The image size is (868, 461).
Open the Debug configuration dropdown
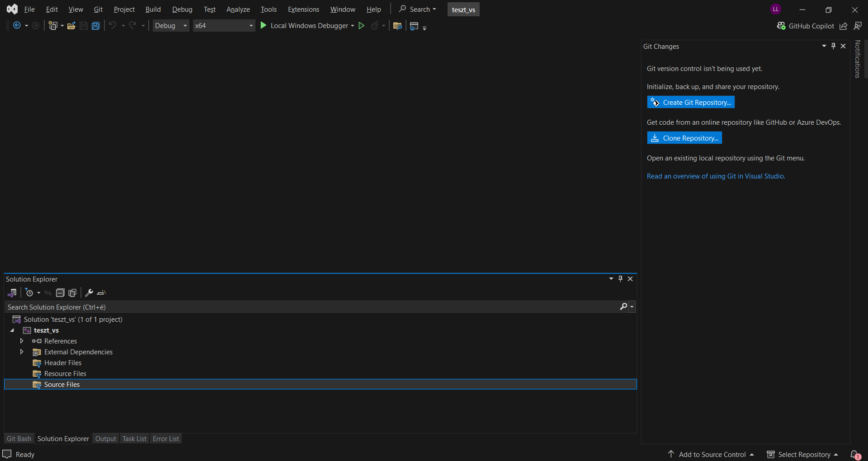(x=171, y=26)
